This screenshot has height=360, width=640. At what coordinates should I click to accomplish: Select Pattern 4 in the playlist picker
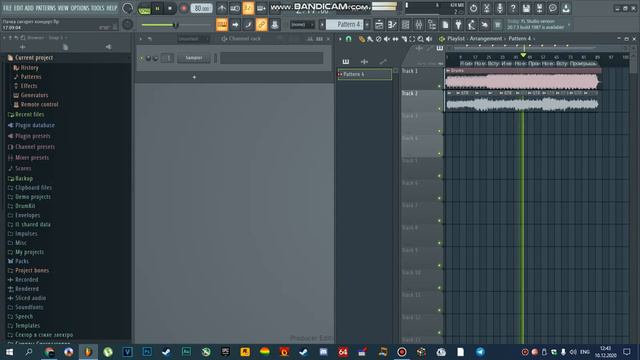point(364,74)
